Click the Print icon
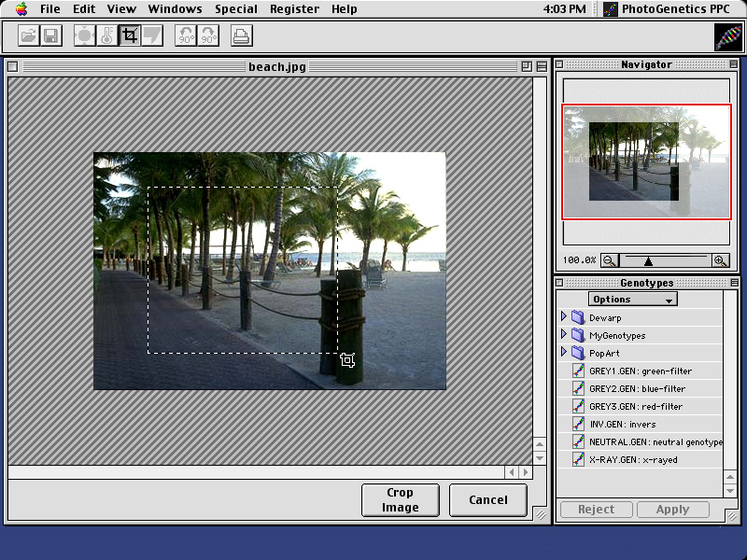 241,36
